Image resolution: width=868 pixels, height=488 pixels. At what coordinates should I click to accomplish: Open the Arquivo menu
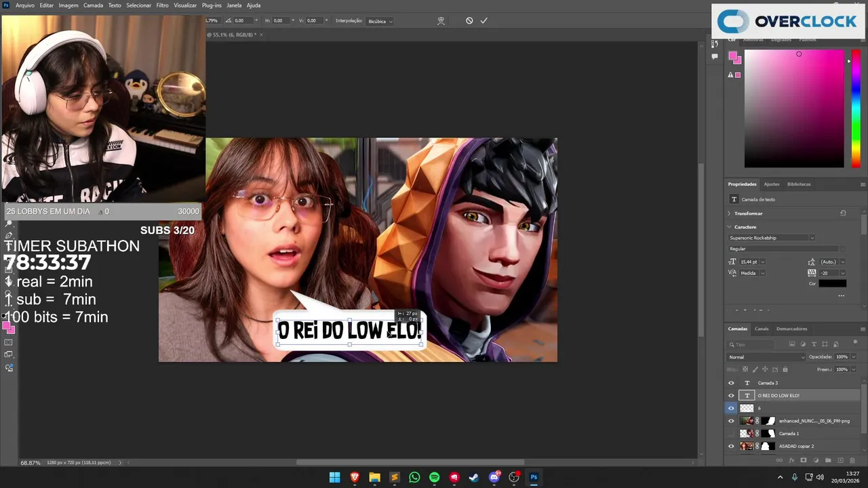tap(25, 5)
